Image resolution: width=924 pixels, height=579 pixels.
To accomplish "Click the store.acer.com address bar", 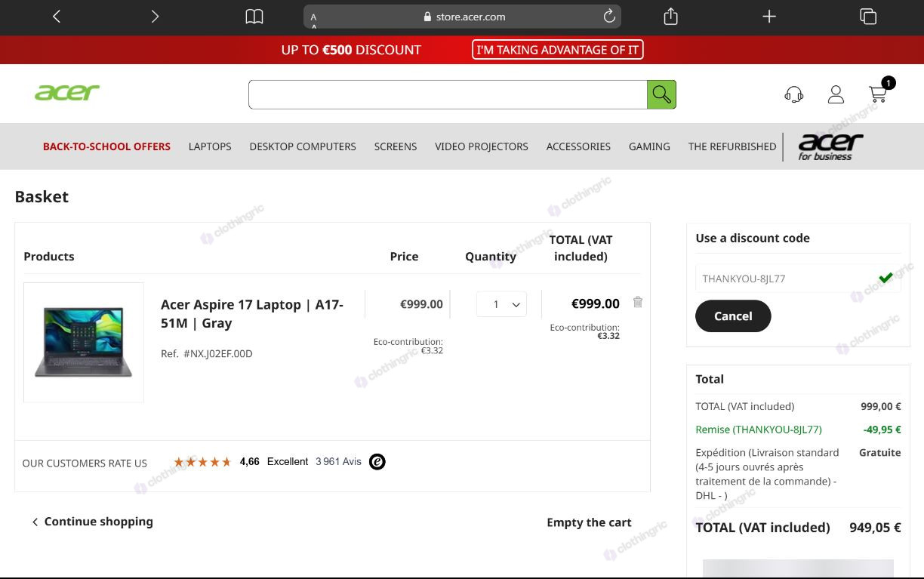I will [462, 17].
